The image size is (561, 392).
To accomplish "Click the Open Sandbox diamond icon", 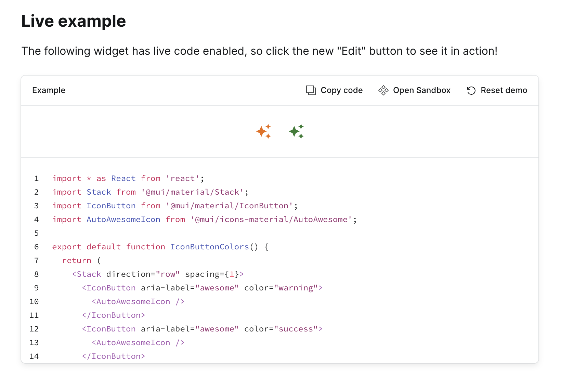I will click(x=383, y=90).
